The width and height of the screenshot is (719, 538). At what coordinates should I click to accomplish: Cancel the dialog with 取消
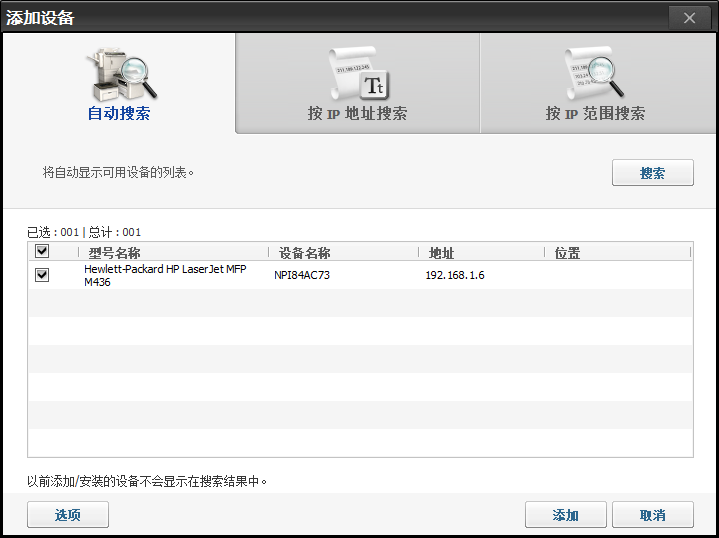[x=652, y=515]
